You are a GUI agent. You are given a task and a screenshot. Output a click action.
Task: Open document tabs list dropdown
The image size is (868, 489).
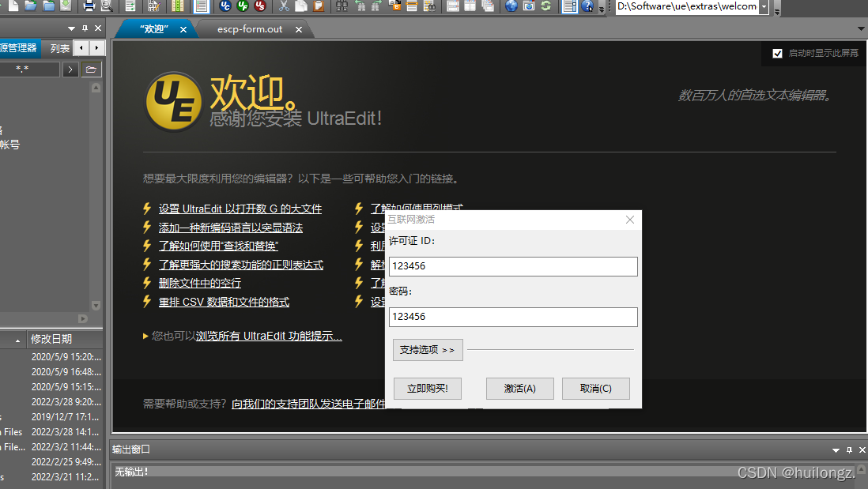click(x=862, y=28)
